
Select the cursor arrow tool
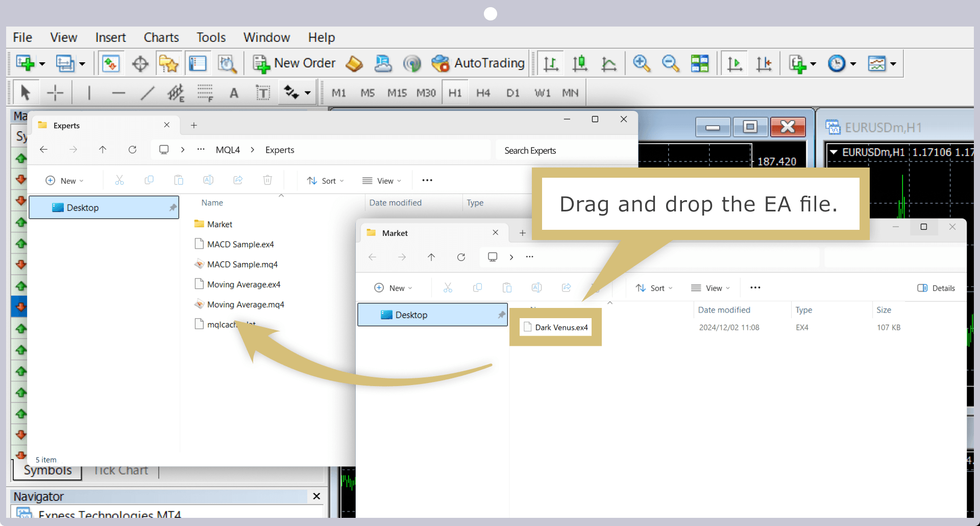(x=25, y=92)
